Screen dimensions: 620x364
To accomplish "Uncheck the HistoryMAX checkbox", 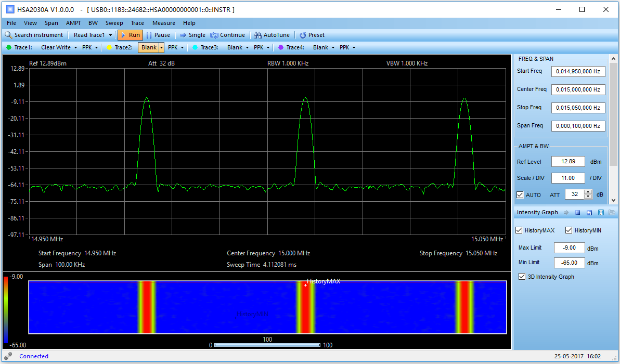I will (519, 230).
